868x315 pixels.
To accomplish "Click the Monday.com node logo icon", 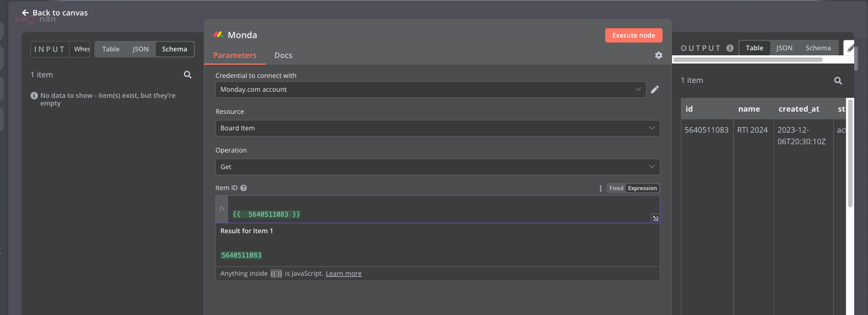I will click(218, 34).
